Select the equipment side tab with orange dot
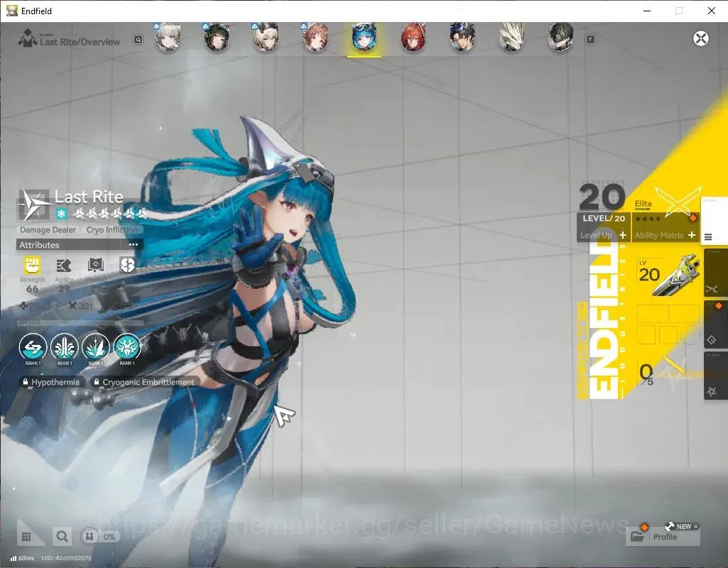The width and height of the screenshot is (728, 568). 715,325
